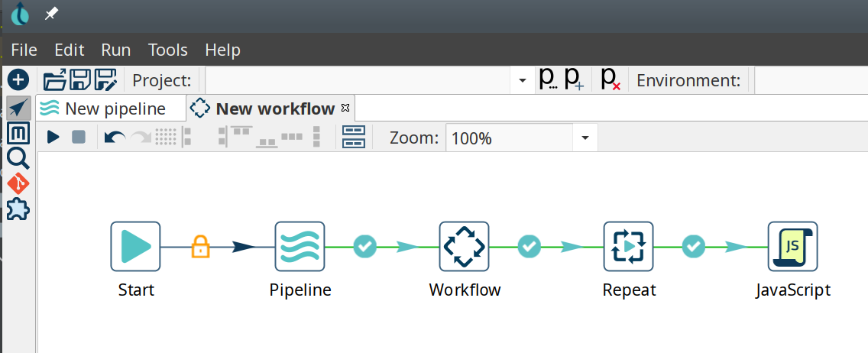Toggle the check icon between Repeat and JavaScript
868x353 pixels.
[693, 246]
